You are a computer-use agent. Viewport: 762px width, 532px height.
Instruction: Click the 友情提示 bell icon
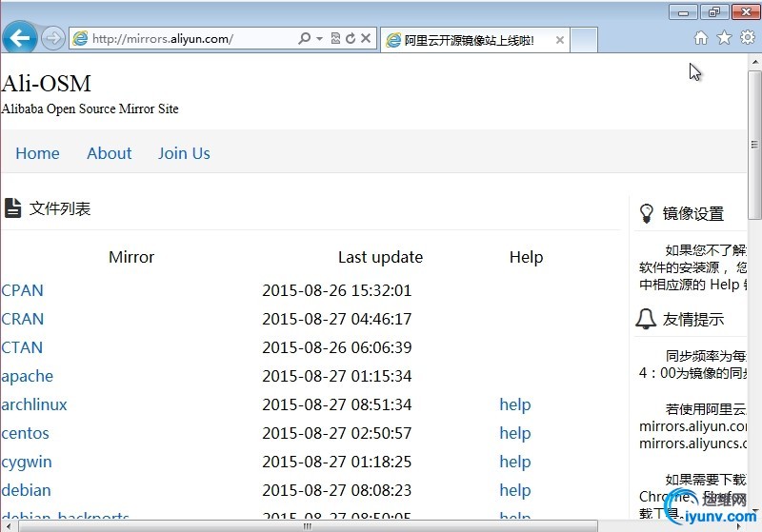click(646, 319)
